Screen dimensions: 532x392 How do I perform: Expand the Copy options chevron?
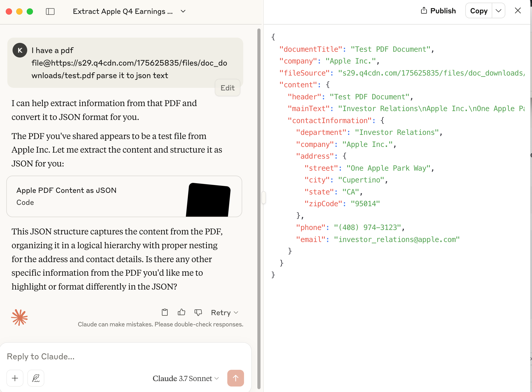pyautogui.click(x=499, y=11)
